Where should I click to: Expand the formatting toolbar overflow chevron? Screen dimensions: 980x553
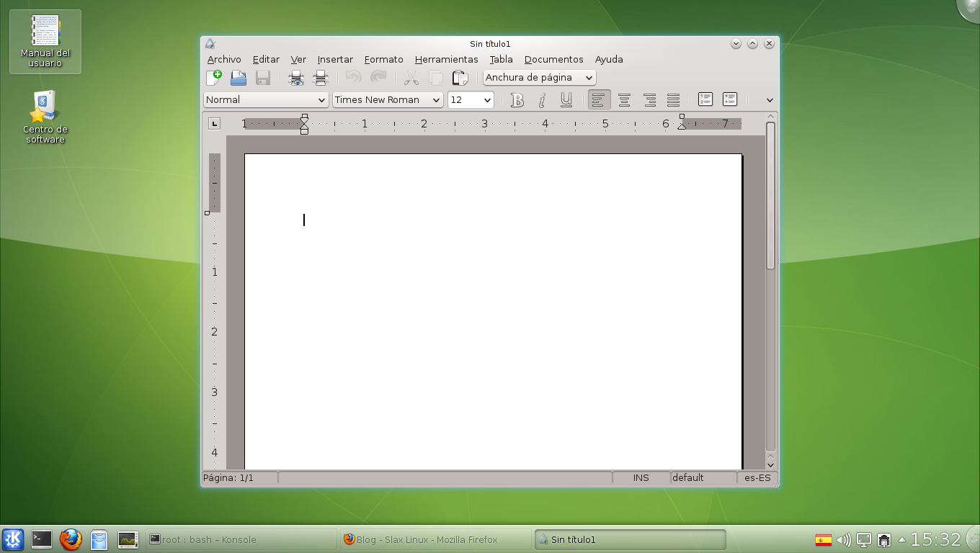click(770, 100)
